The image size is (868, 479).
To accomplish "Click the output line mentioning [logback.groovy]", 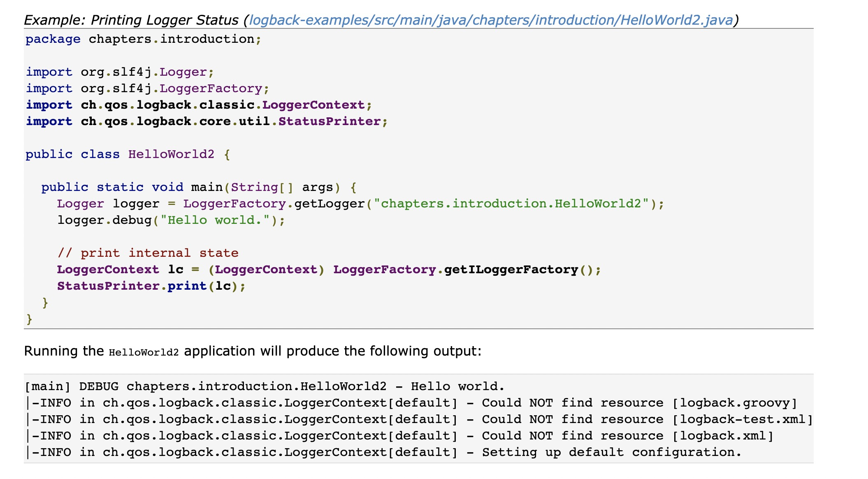I will click(411, 403).
